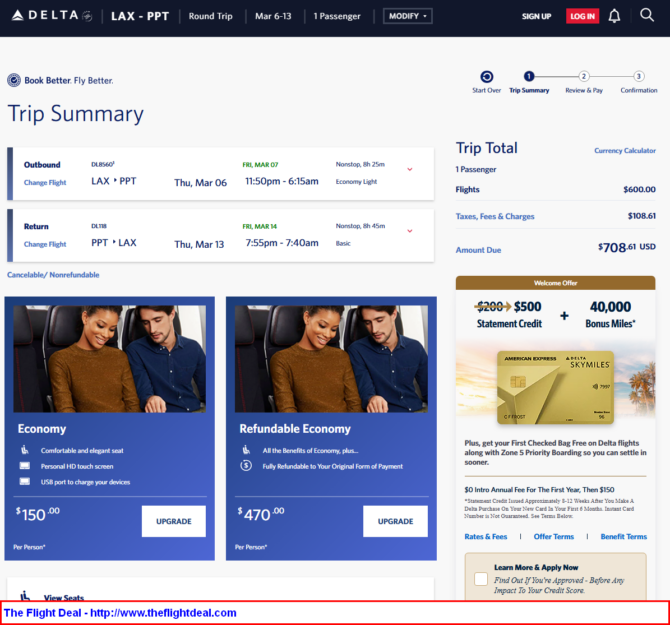Open the notifications bell icon
The height and width of the screenshot is (625, 670).
(x=614, y=16)
